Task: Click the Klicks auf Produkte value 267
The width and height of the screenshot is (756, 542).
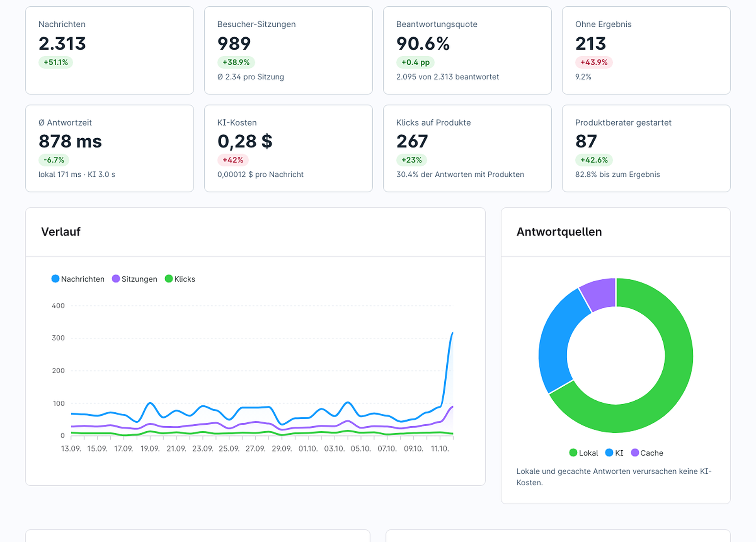Action: pyautogui.click(x=412, y=141)
